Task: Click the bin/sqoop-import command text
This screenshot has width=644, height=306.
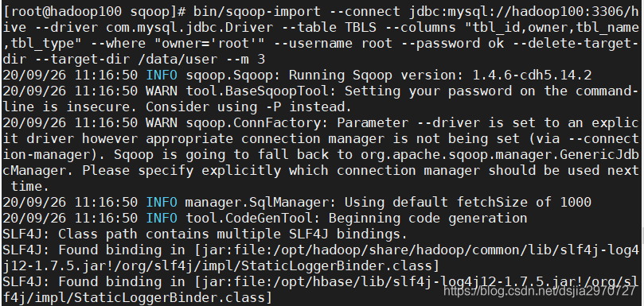Action: pyautogui.click(x=257, y=11)
